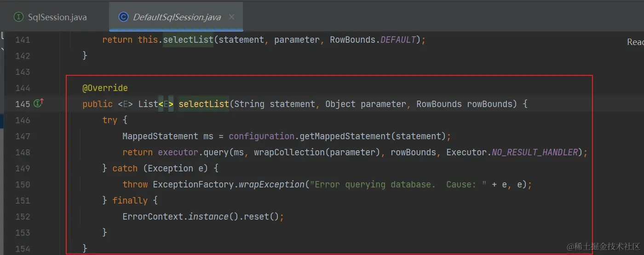Click line number 153 in gutter
The width and height of the screenshot is (644, 255).
(22, 233)
